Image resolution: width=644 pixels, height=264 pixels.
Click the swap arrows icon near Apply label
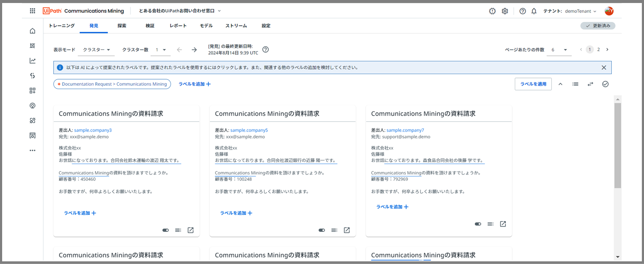coord(590,84)
